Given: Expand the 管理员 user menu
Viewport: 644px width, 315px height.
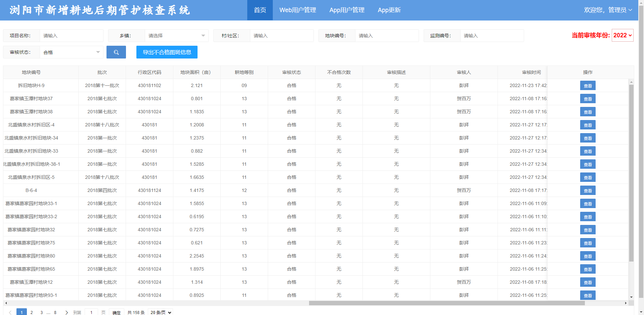Looking at the screenshot, I should (608, 10).
